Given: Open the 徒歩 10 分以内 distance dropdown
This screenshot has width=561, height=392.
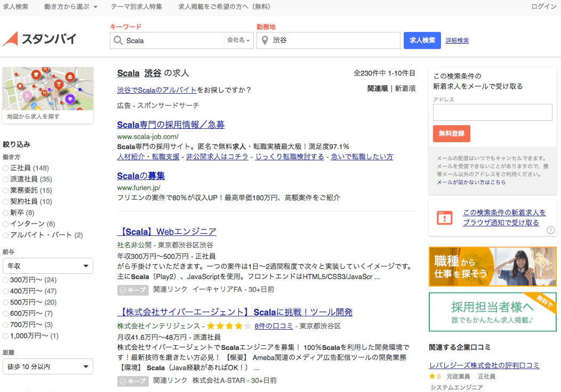Looking at the screenshot, I should pos(48,366).
